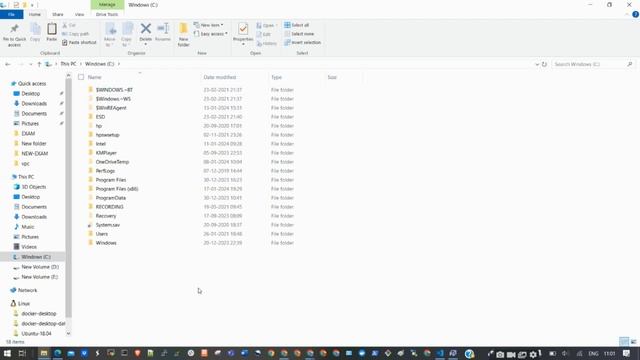Select the RECORDING folder row
The width and height of the screenshot is (640, 360).
click(x=109, y=207)
